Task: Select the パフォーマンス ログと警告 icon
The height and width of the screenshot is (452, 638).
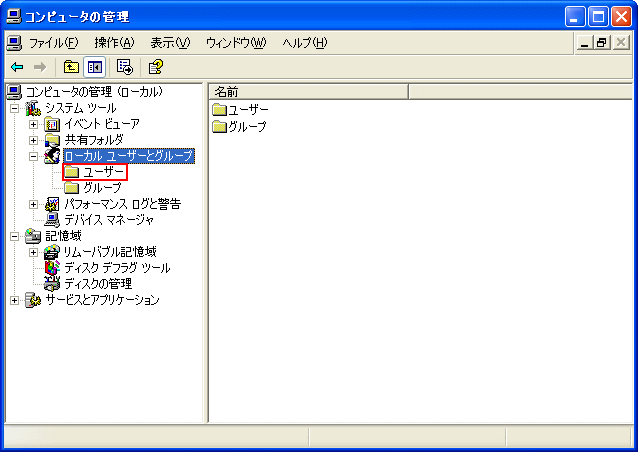Action: click(x=52, y=204)
